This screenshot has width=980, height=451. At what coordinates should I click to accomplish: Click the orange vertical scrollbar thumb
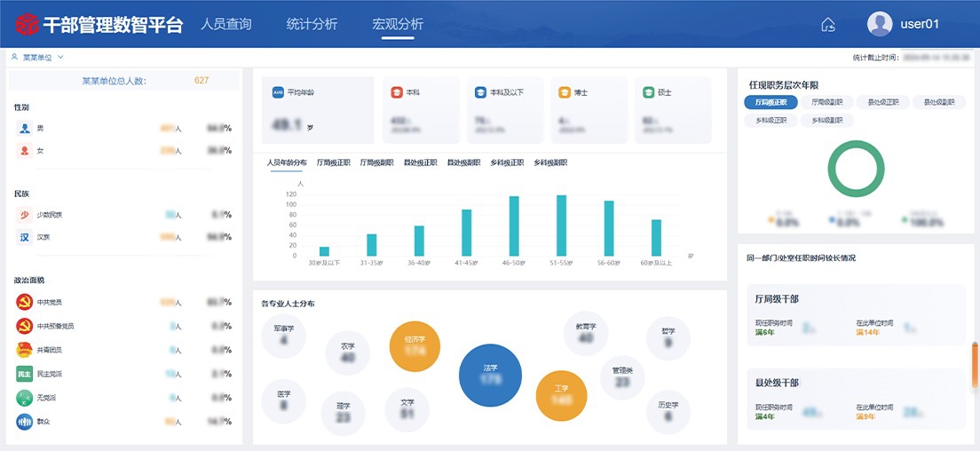pyautogui.click(x=975, y=366)
